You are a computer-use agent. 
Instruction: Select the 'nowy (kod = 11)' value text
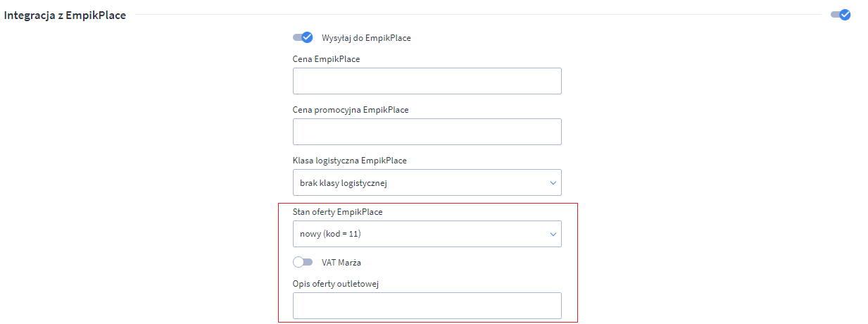pyautogui.click(x=330, y=234)
